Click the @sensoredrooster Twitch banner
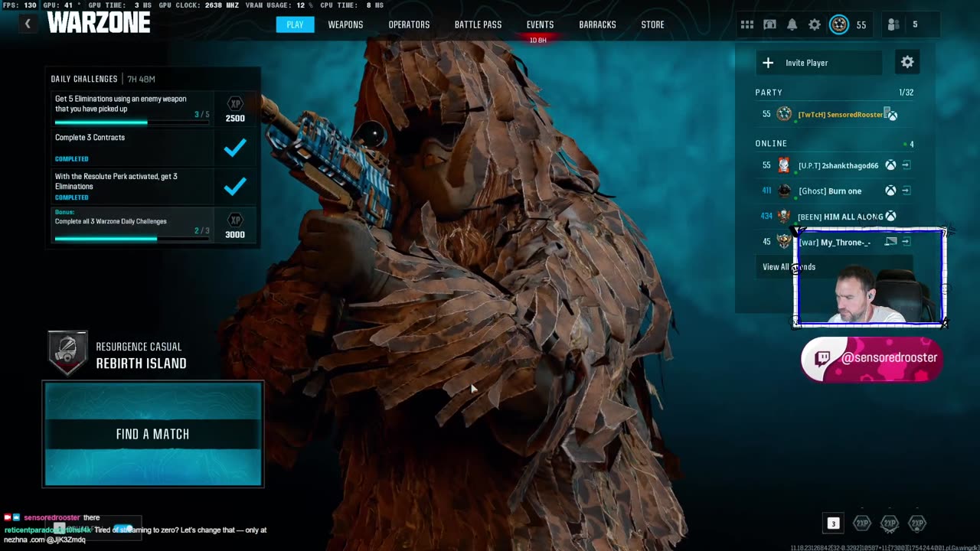980x551 pixels. [872, 359]
